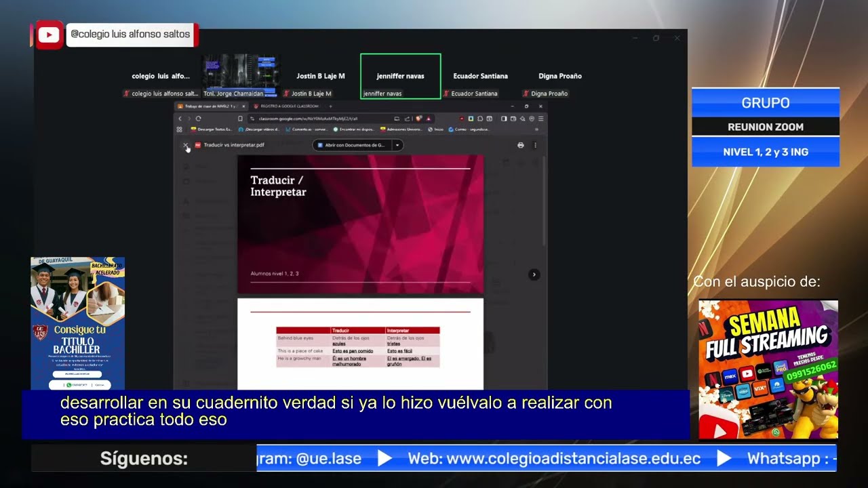Click muted mic icon for Ecuador Santiana
Image resolution: width=868 pixels, height=488 pixels.
(x=447, y=94)
